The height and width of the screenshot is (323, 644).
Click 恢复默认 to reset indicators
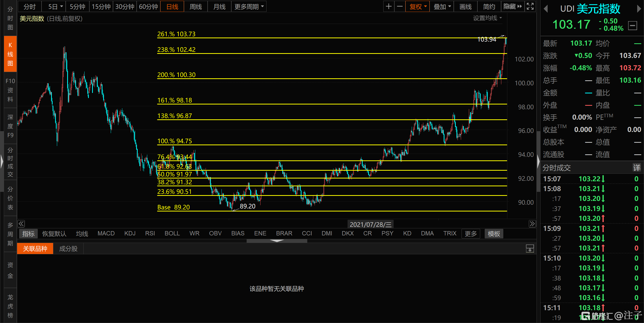tap(54, 234)
